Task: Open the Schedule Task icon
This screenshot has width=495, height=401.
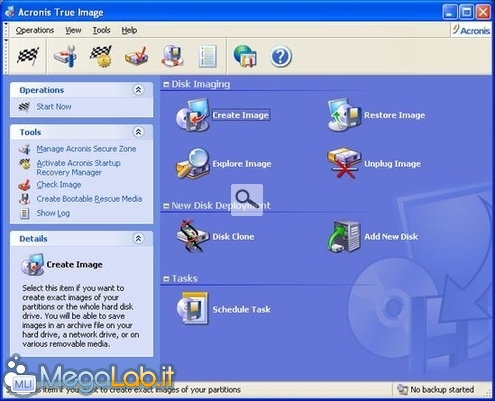Action: (x=193, y=309)
